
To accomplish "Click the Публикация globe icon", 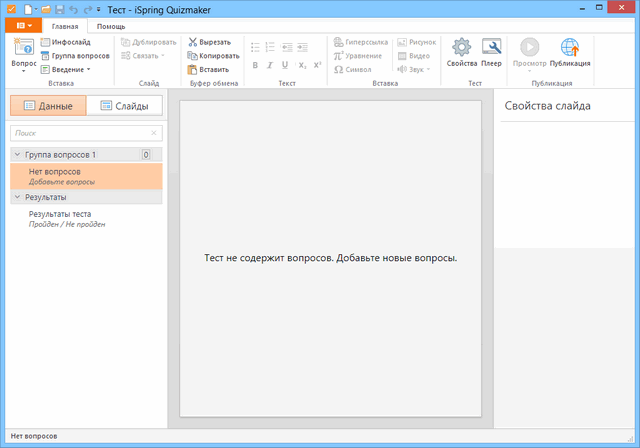I will pos(570,48).
